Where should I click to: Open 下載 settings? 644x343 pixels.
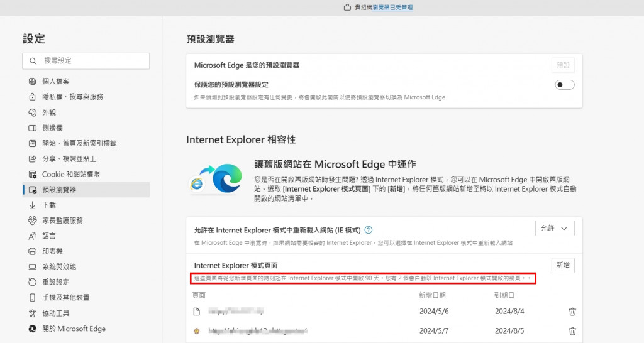86,205
